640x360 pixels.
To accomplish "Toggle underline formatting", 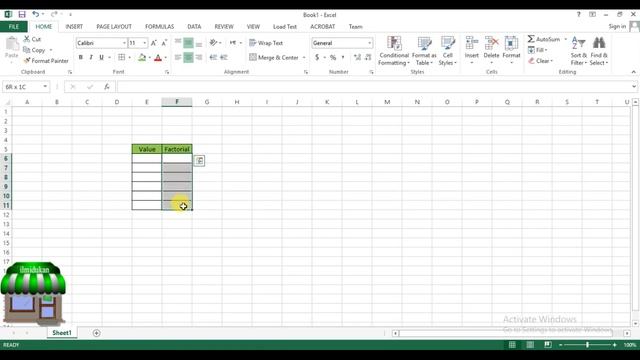I will click(101, 57).
